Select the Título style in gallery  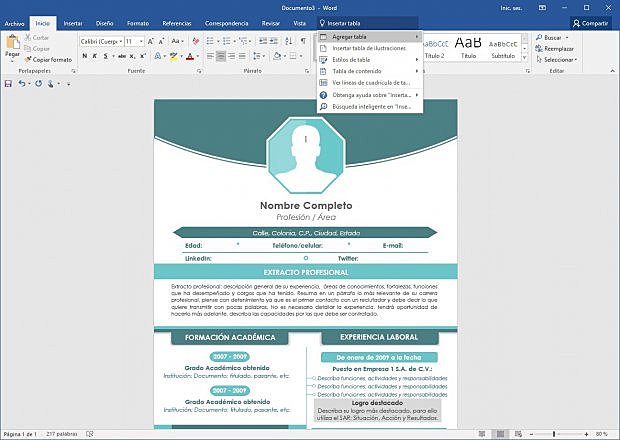(x=468, y=47)
